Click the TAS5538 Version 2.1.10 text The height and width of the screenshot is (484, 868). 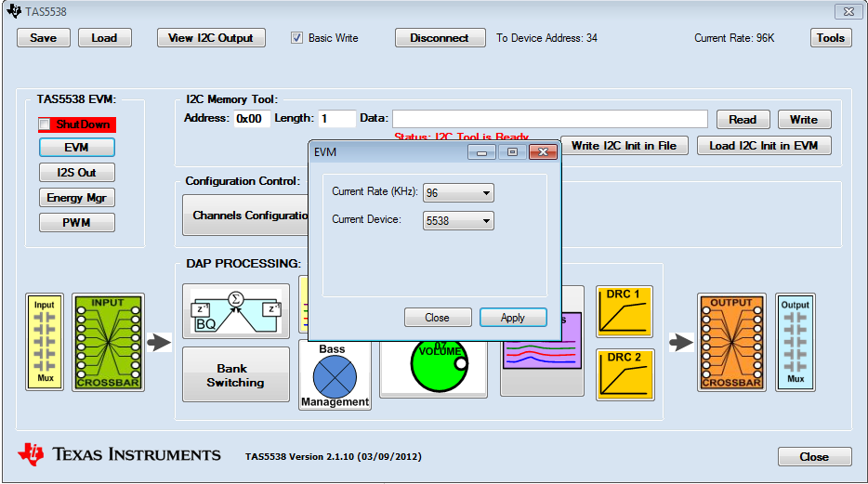coord(334,457)
